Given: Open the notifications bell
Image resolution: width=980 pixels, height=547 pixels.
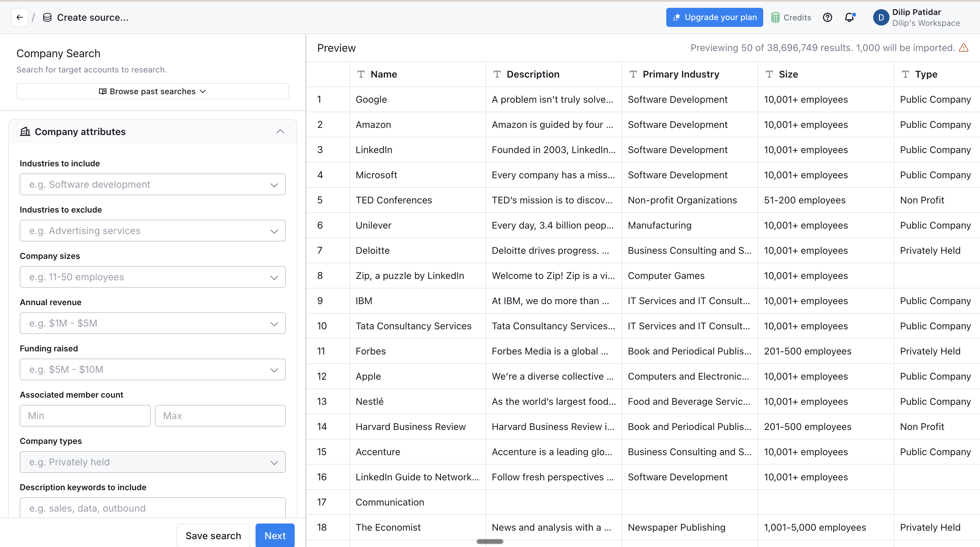Looking at the screenshot, I should [849, 17].
